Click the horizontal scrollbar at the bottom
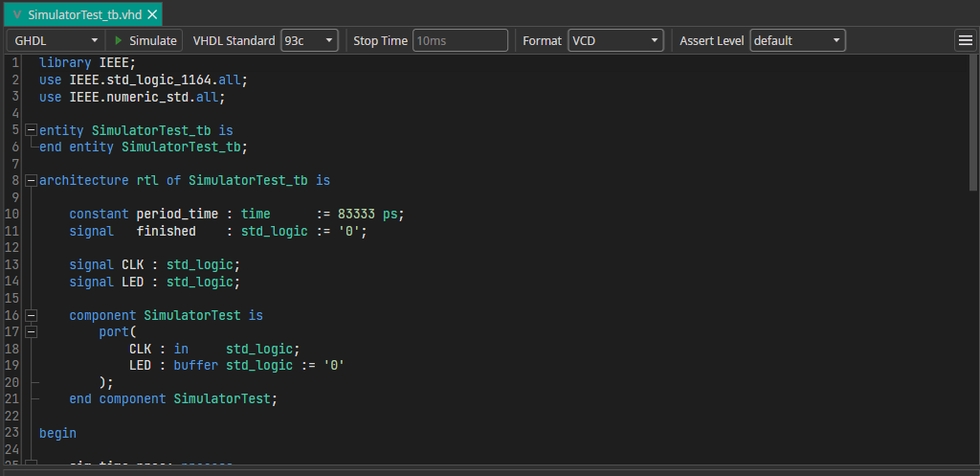980x476 pixels. tap(479, 470)
